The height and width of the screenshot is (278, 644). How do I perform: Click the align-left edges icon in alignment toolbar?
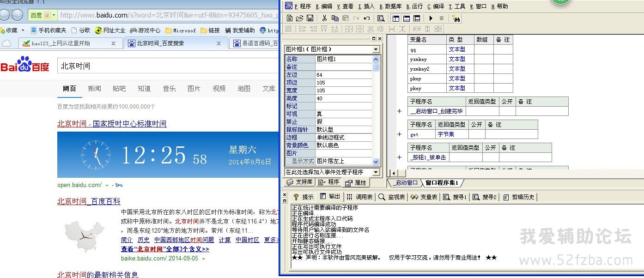click(x=303, y=29)
